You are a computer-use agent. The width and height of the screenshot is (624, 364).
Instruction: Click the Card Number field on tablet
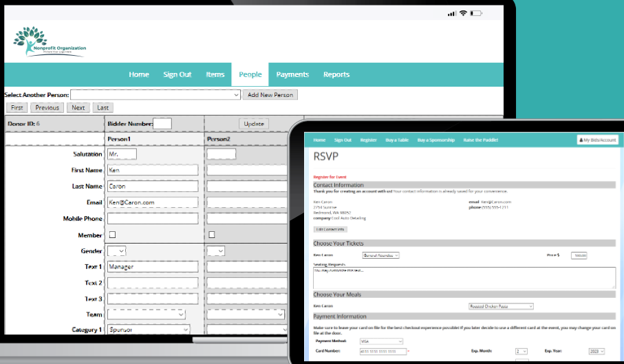(383, 351)
